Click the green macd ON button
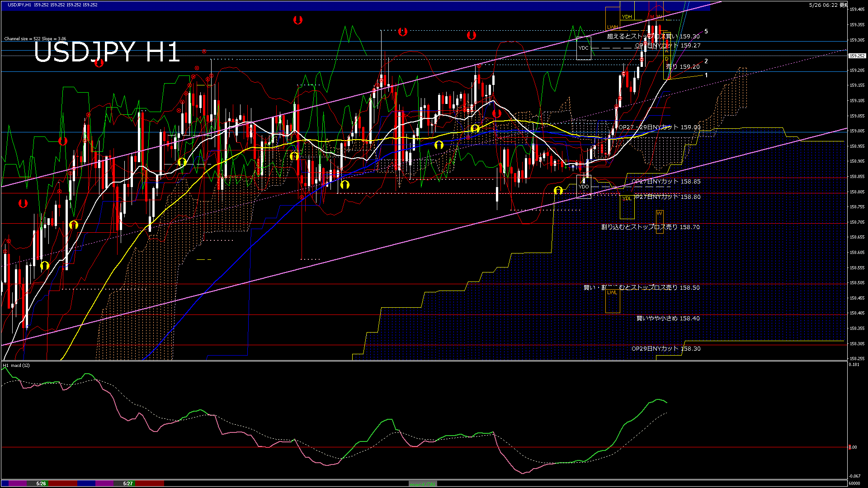868x488 pixels. [x=423, y=484]
